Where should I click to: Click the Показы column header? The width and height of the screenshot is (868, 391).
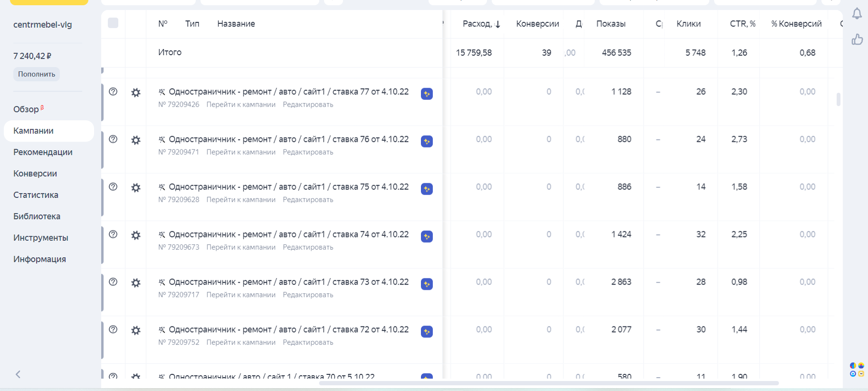point(611,24)
